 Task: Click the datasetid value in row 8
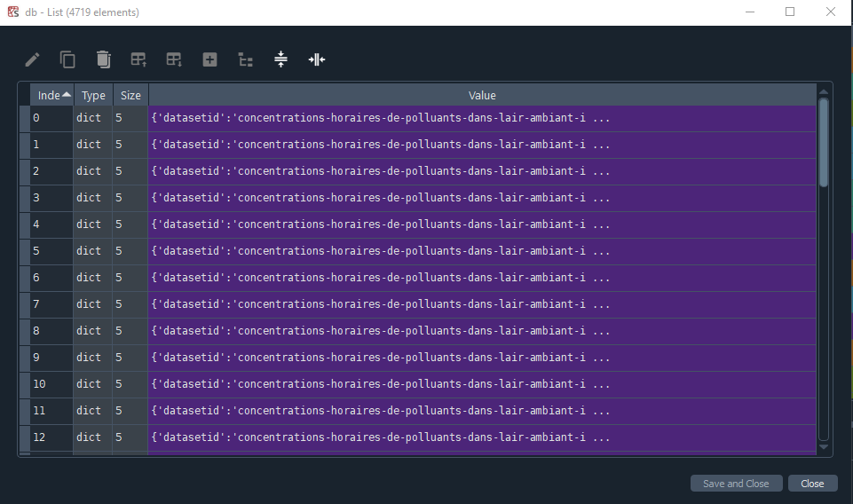click(482, 331)
